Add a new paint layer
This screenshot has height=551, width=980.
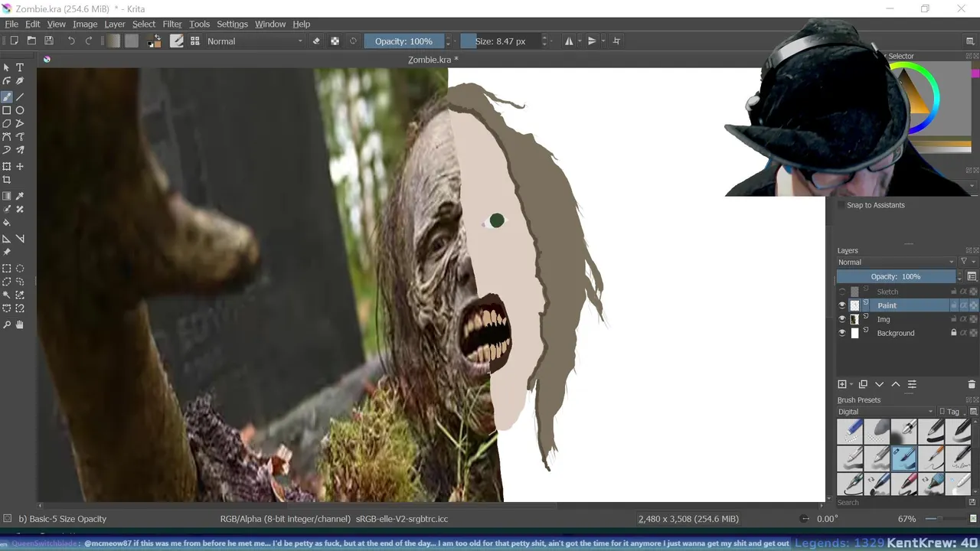point(842,384)
